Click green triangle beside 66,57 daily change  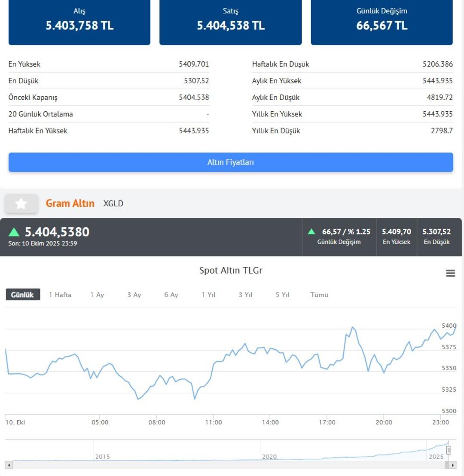coord(311,232)
